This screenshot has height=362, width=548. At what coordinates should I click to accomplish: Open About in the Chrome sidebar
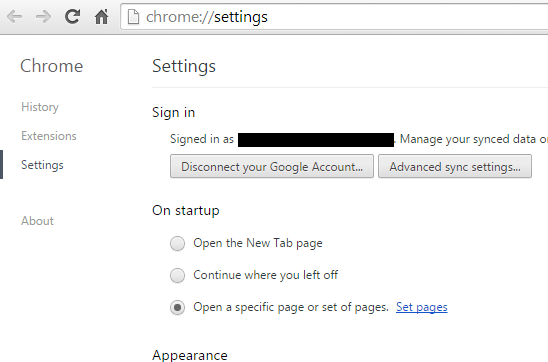(x=37, y=221)
